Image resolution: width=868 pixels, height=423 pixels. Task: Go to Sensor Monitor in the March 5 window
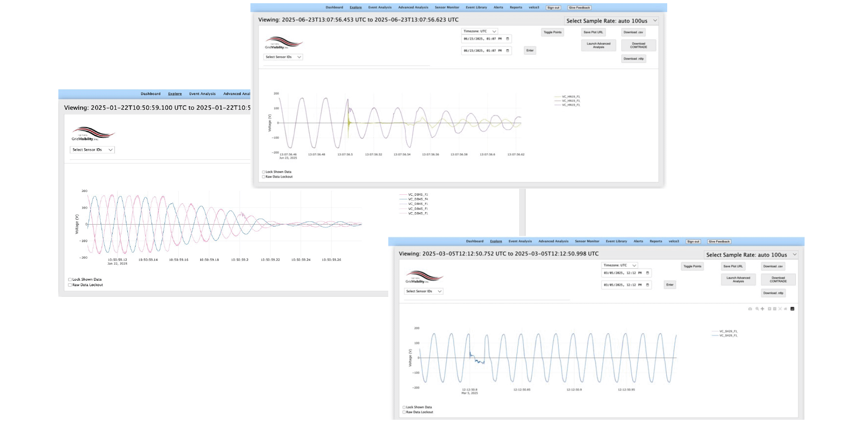pyautogui.click(x=587, y=241)
